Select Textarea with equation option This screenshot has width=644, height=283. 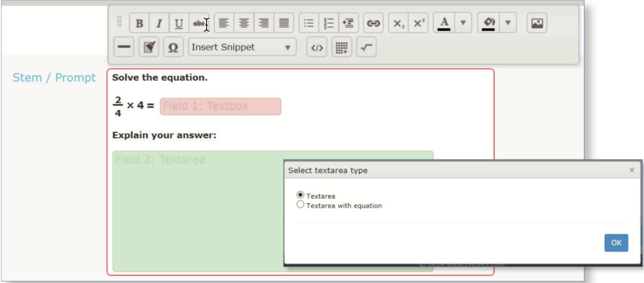pos(300,205)
